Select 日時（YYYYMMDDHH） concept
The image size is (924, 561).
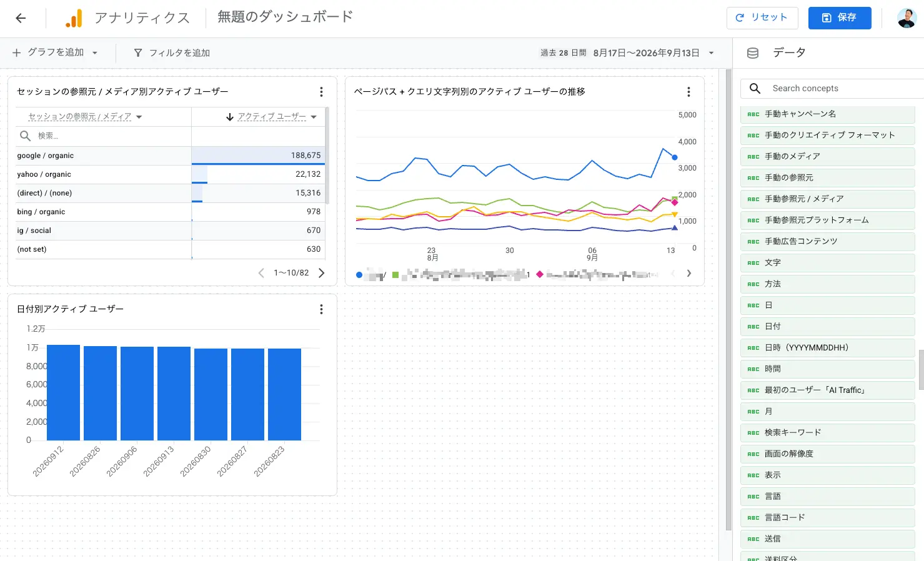coord(827,348)
